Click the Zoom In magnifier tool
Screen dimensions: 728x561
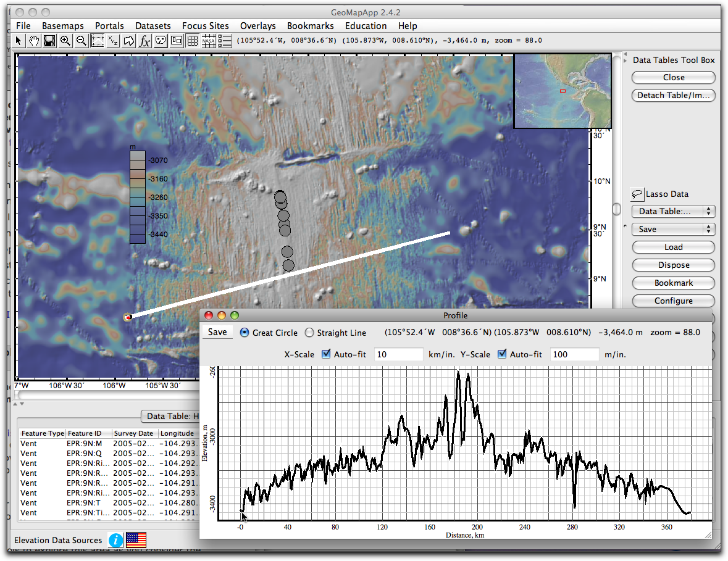65,40
